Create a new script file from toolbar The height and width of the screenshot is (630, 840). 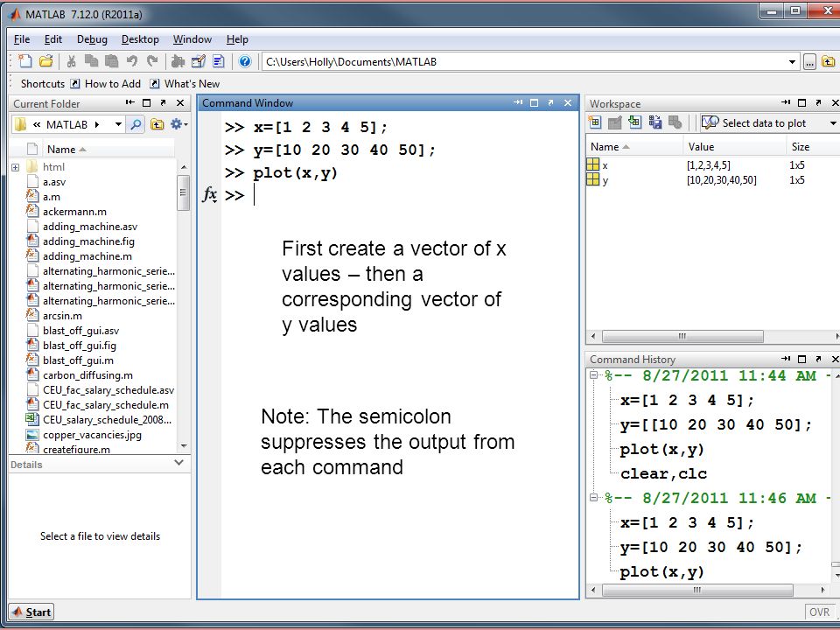(24, 61)
